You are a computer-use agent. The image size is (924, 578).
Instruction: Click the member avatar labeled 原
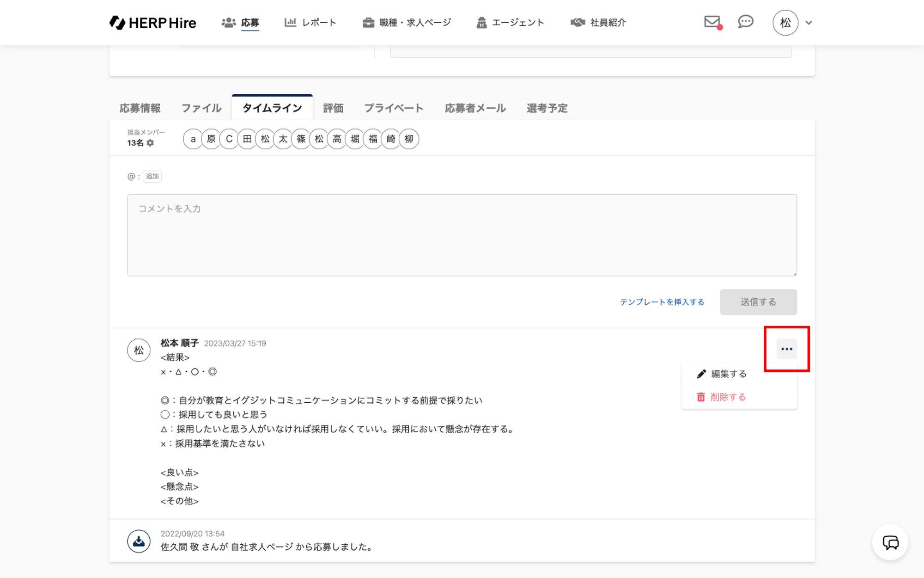tap(211, 139)
